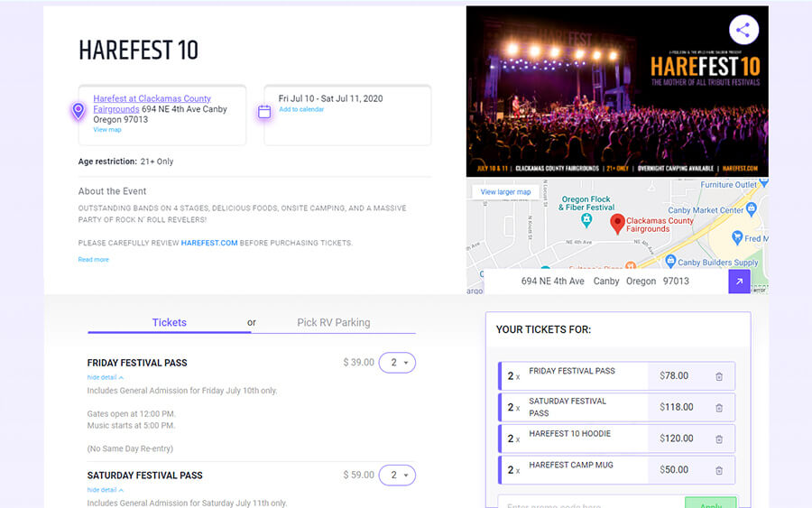The height and width of the screenshot is (508, 812).
Task: Open HAREFEST.COM link in description
Action: point(209,243)
